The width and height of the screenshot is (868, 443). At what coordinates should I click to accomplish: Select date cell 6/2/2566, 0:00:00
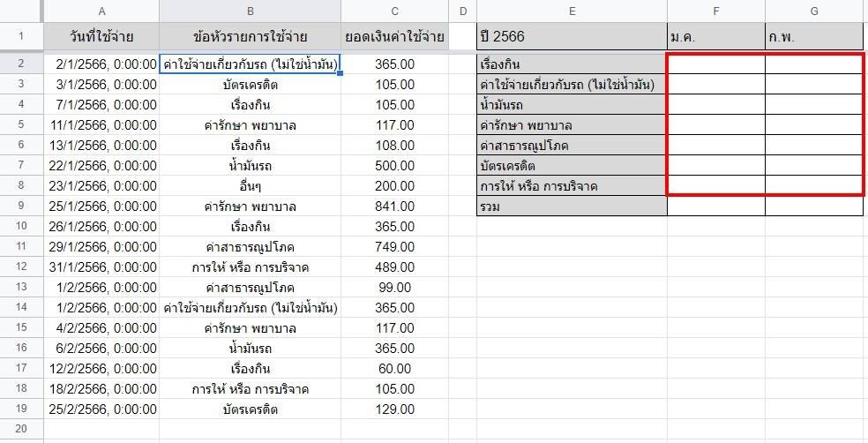[101, 349]
